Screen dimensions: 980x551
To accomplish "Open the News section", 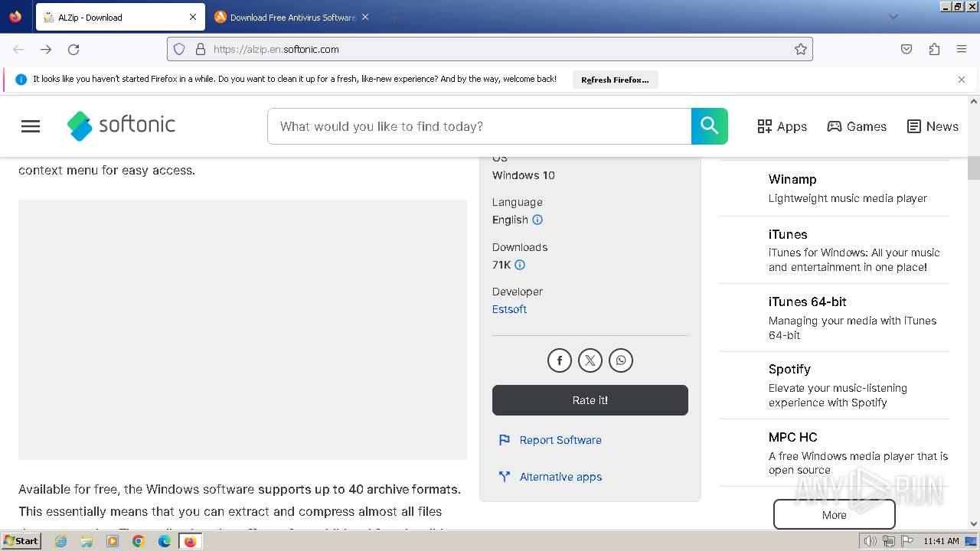I will click(x=933, y=126).
